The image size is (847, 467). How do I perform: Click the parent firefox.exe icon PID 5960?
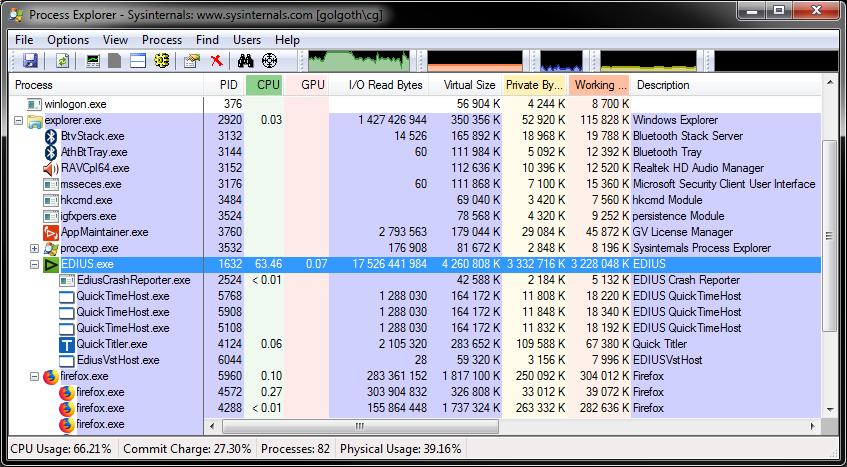51,376
